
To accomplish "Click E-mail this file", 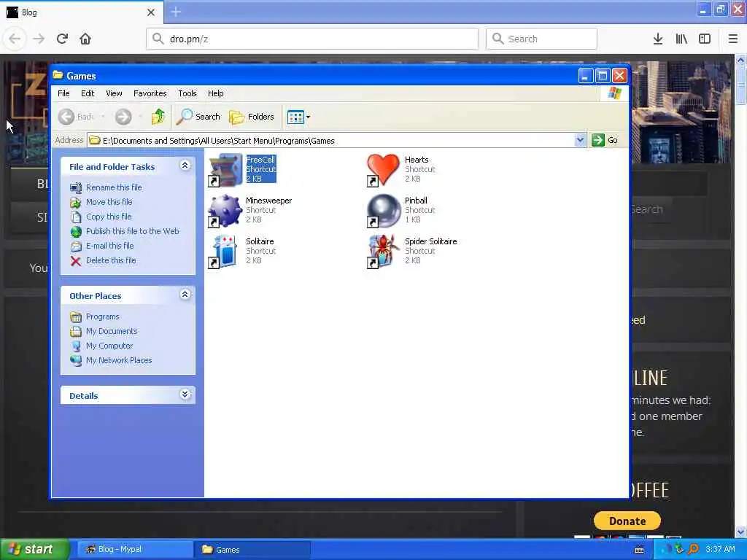I will (x=109, y=246).
